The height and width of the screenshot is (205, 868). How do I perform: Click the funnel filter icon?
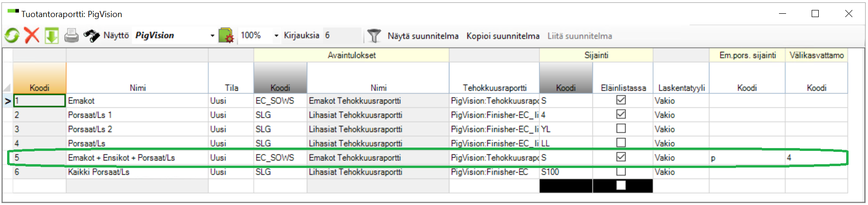[x=374, y=36]
